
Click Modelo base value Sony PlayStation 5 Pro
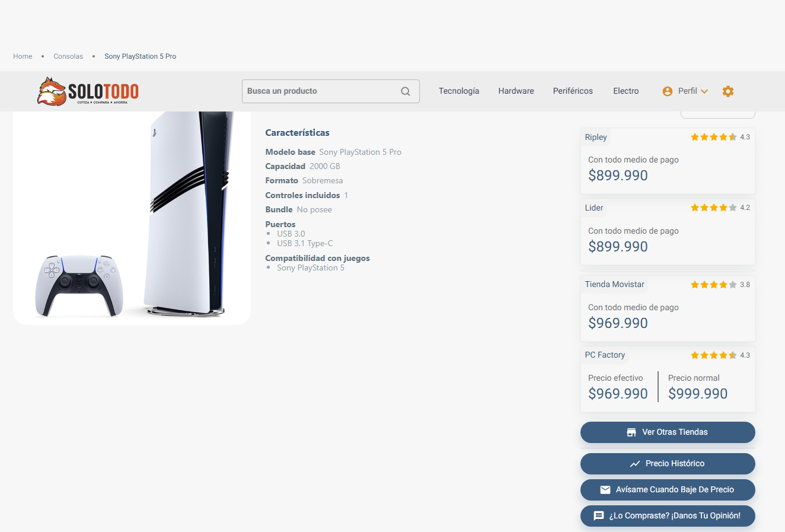point(360,152)
